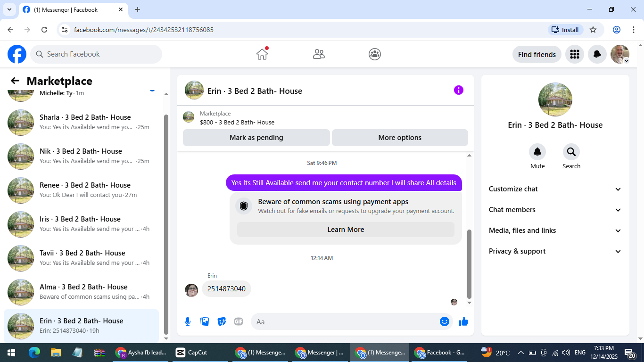The image size is (644, 362).
Task: View site information icon in address bar
Action: 65,30
